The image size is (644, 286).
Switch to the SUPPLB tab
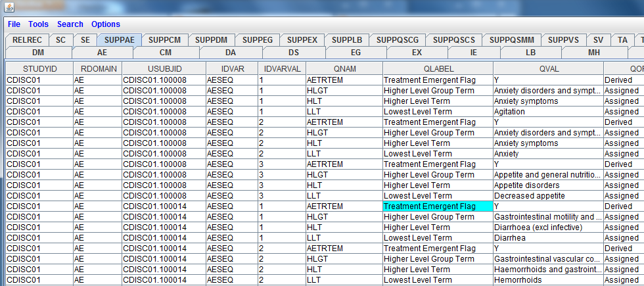(347, 40)
